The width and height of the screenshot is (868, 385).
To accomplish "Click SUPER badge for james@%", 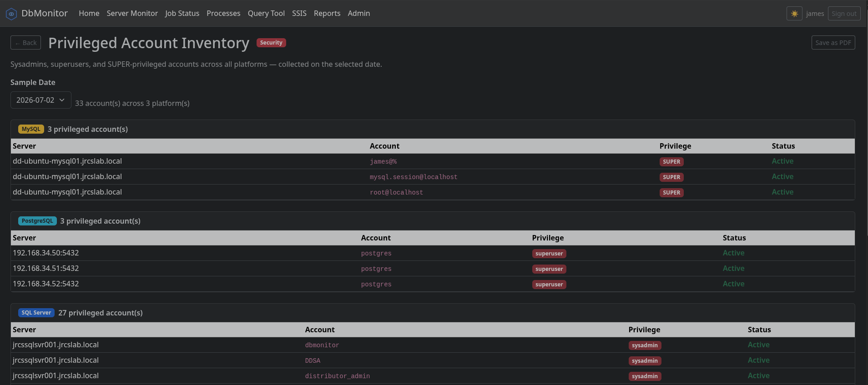I will [671, 162].
